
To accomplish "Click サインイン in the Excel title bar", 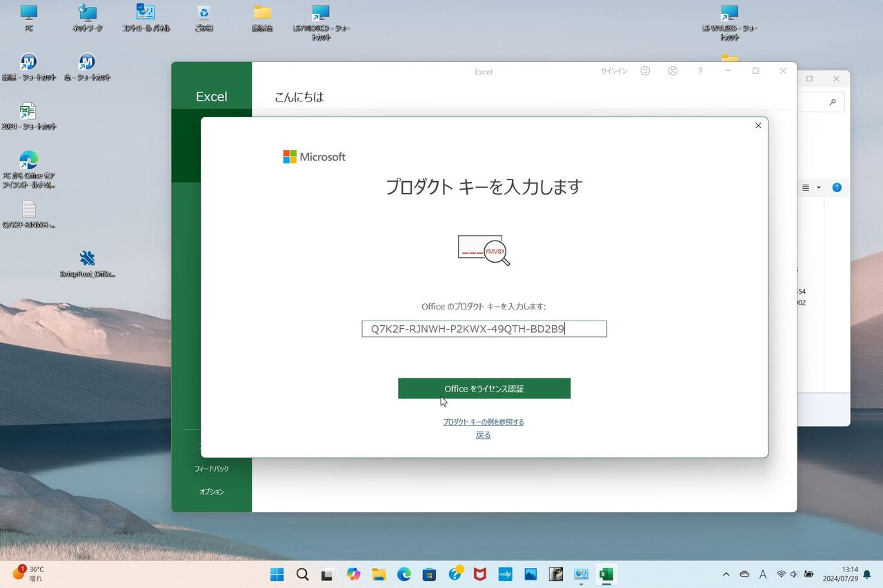I will pyautogui.click(x=614, y=71).
